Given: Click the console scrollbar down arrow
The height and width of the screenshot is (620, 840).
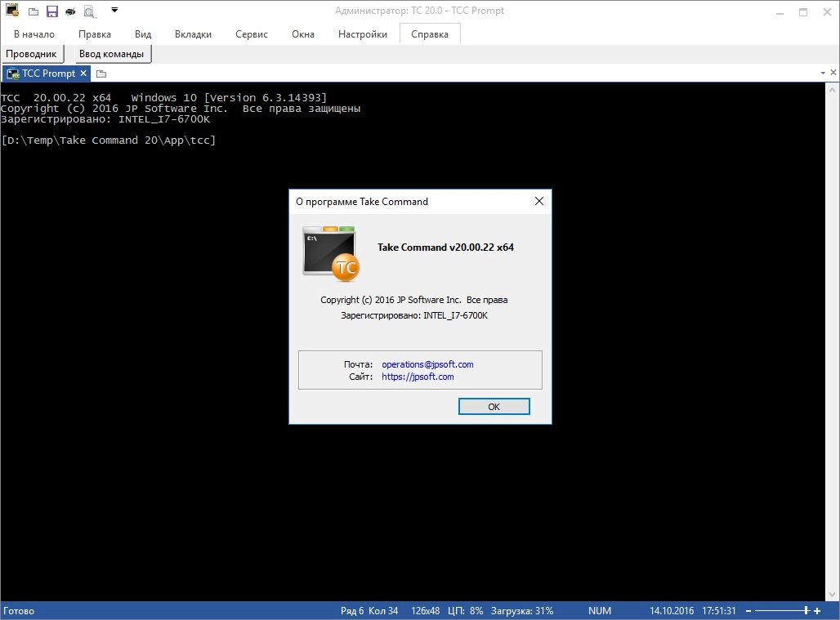Looking at the screenshot, I should [832, 595].
